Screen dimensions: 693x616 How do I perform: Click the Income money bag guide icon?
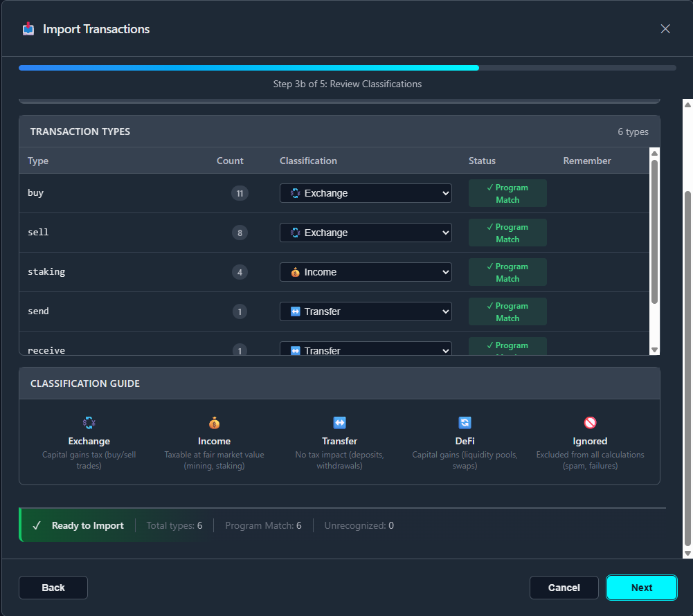click(x=214, y=423)
